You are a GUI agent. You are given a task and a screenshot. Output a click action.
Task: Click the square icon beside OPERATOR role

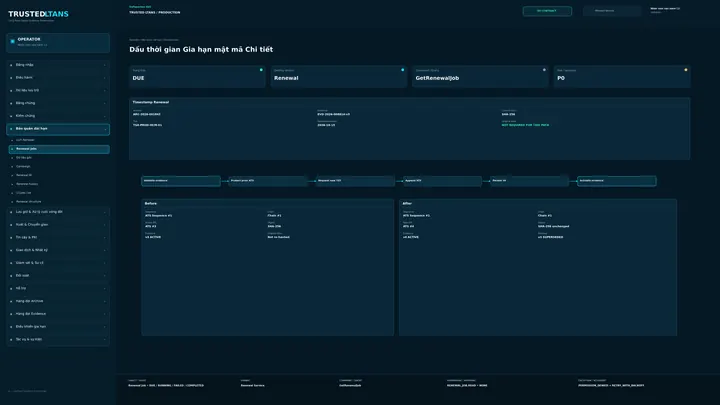click(x=12, y=41)
